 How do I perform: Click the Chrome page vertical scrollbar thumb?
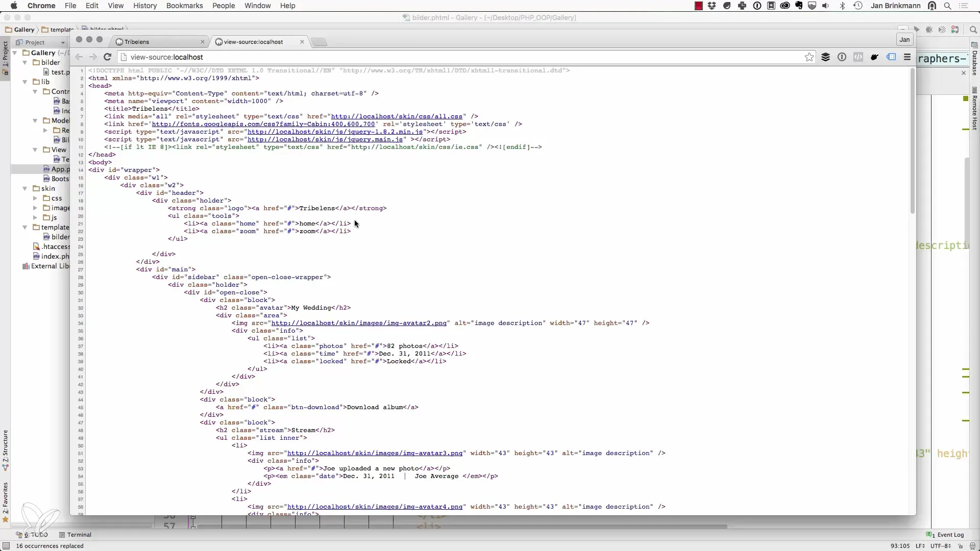[x=912, y=141]
